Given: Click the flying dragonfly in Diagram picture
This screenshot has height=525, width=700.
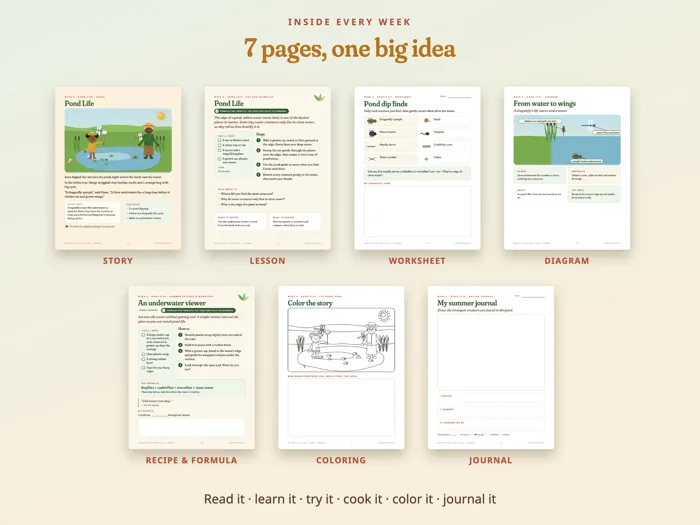Looking at the screenshot, I should 589,125.
